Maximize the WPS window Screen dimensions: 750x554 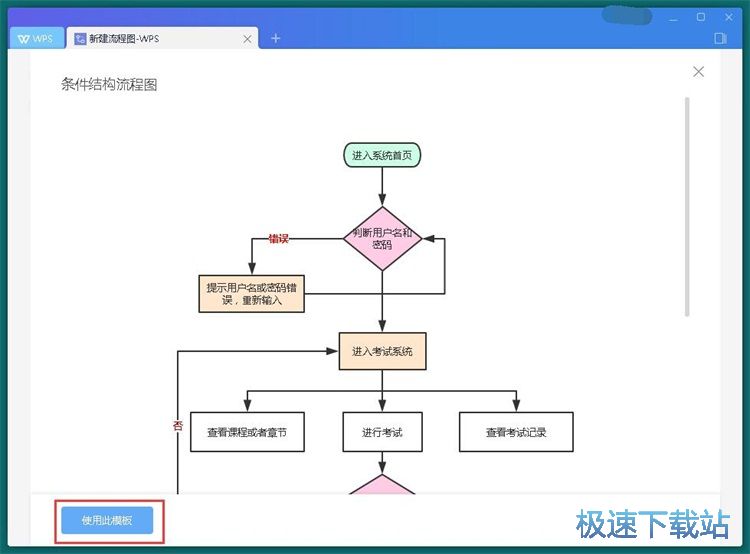(701, 17)
